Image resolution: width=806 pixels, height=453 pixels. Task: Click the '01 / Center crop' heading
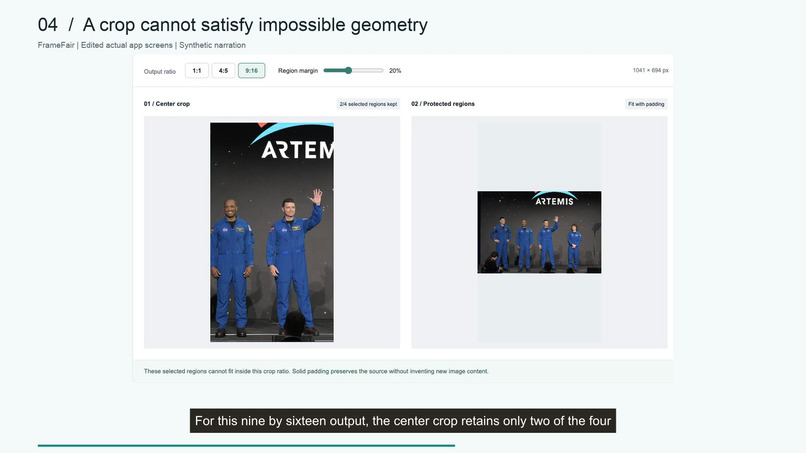point(167,104)
